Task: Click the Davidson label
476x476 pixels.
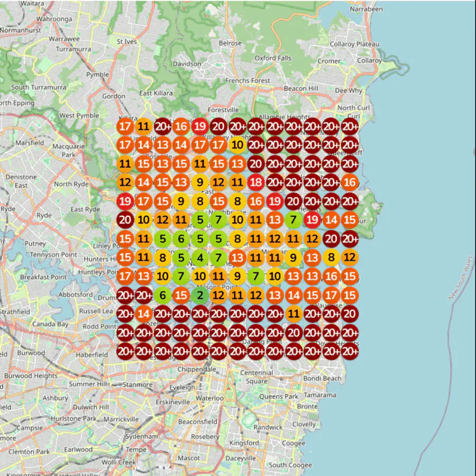Action: pyautogui.click(x=187, y=64)
